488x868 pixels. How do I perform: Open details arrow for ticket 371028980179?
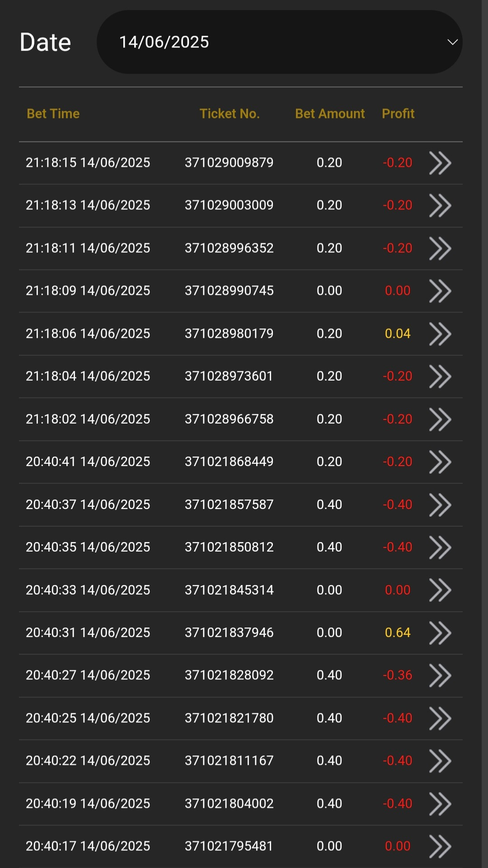pos(440,334)
